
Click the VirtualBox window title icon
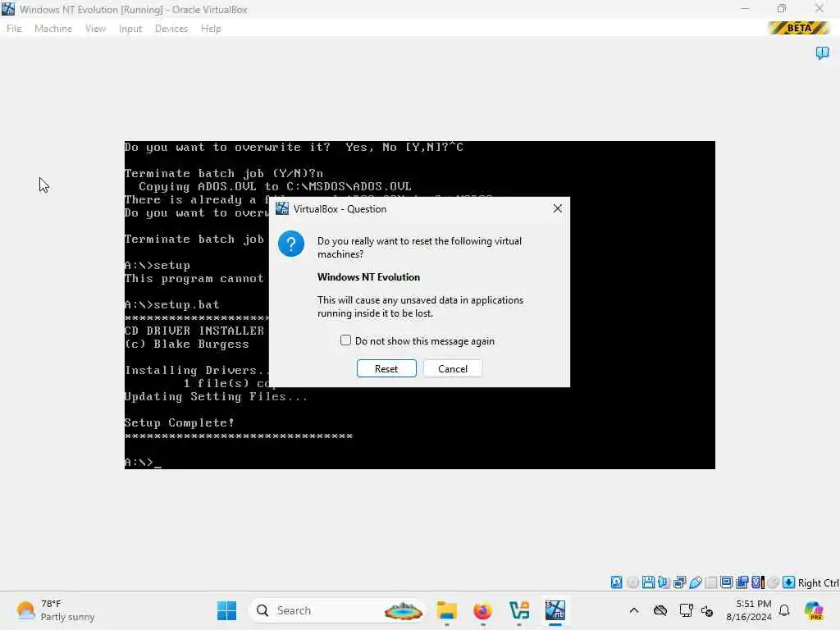point(8,9)
